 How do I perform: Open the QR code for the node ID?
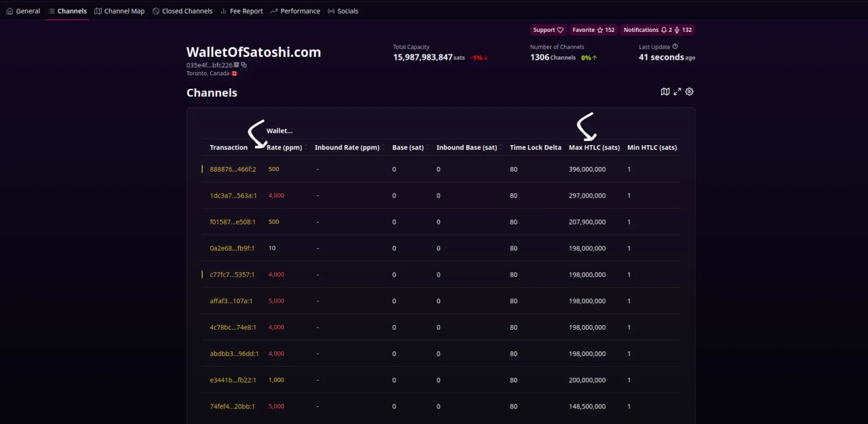237,65
